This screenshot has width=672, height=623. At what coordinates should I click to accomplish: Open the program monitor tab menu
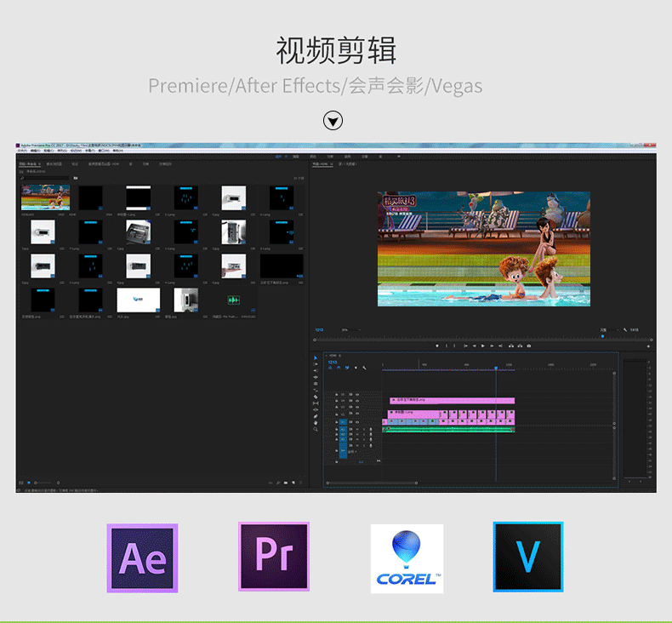pyautogui.click(x=331, y=163)
